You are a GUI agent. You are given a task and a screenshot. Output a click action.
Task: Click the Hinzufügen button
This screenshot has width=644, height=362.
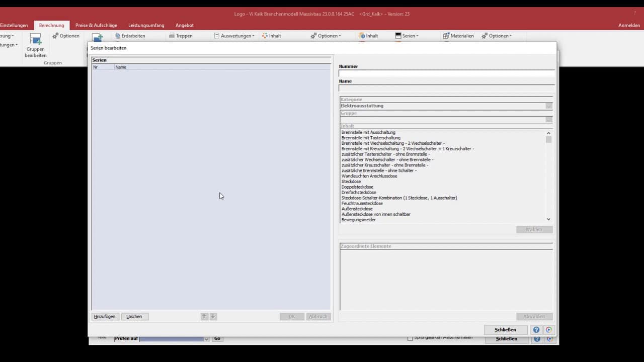(x=105, y=316)
